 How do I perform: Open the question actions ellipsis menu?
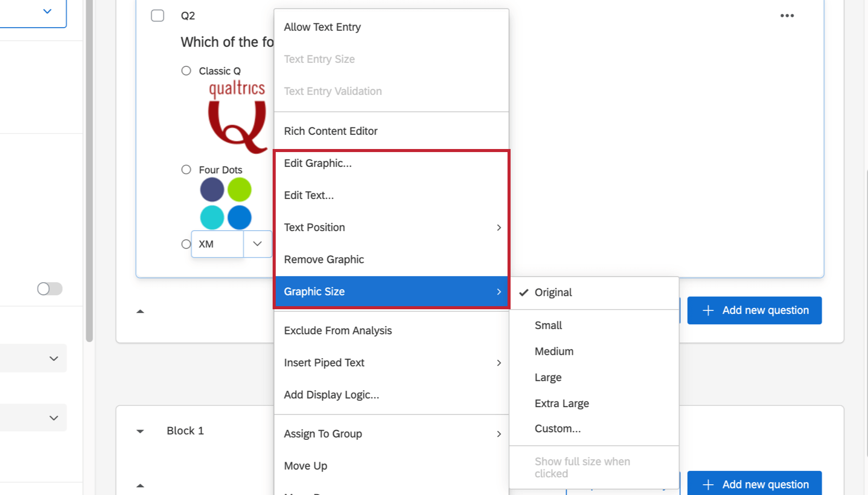tap(787, 16)
